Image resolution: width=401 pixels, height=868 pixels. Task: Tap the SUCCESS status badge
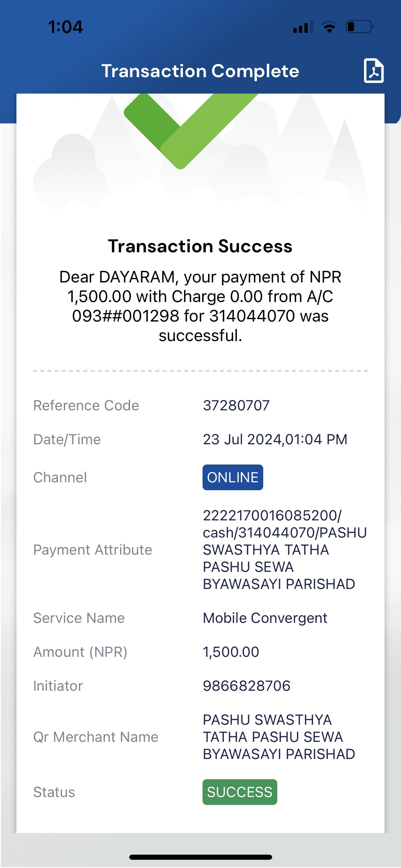pyautogui.click(x=240, y=792)
